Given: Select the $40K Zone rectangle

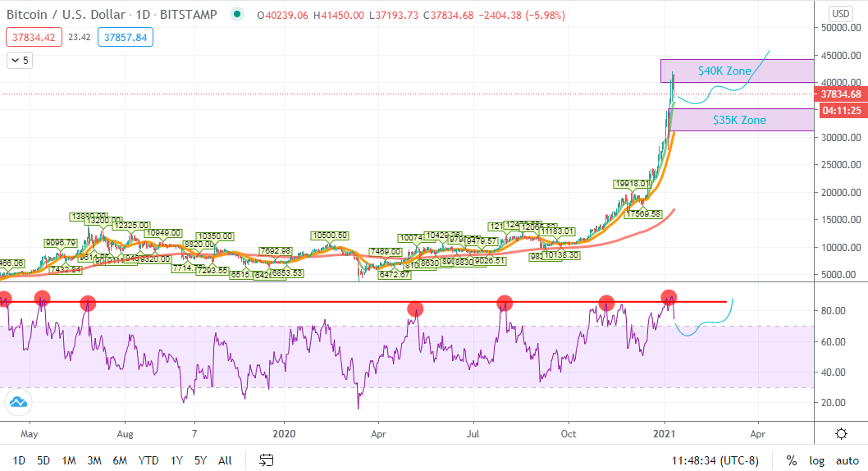Looking at the screenshot, I should coord(737,71).
